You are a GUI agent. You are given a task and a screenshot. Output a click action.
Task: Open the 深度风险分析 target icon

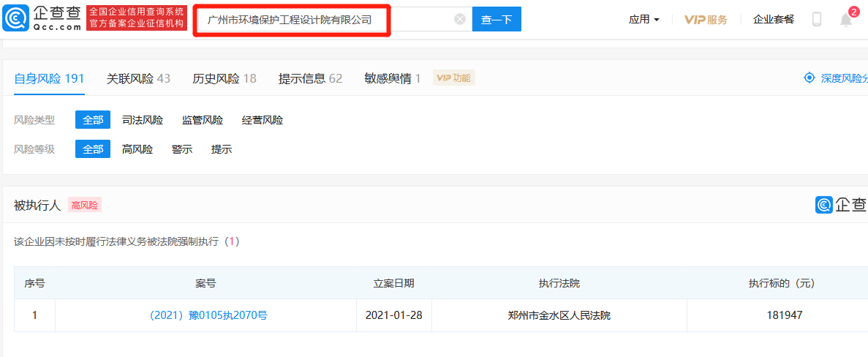click(x=809, y=78)
